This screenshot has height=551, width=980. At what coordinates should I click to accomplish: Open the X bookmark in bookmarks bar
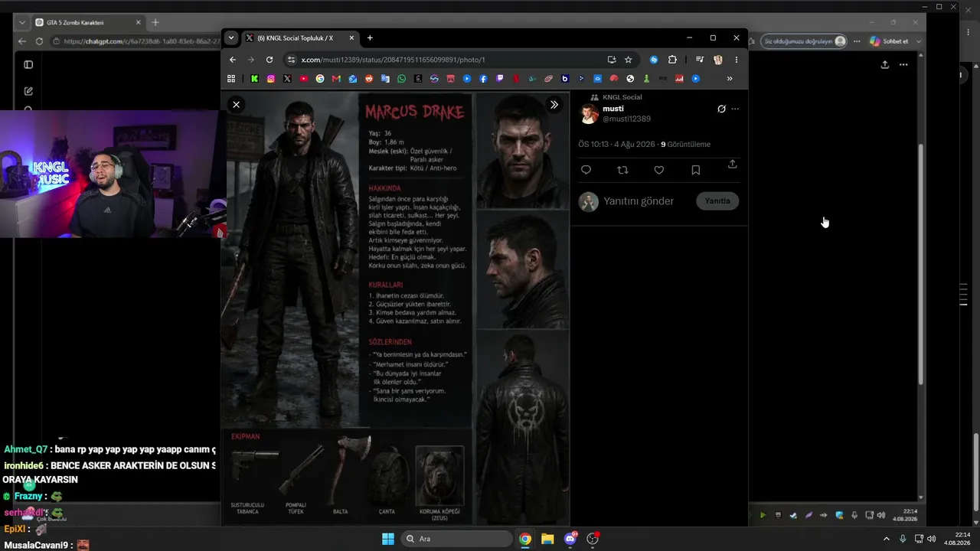[287, 79]
